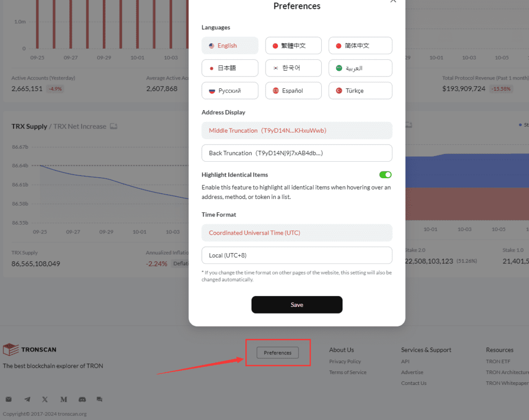Click the TRON ETF resource link

pos(497,361)
